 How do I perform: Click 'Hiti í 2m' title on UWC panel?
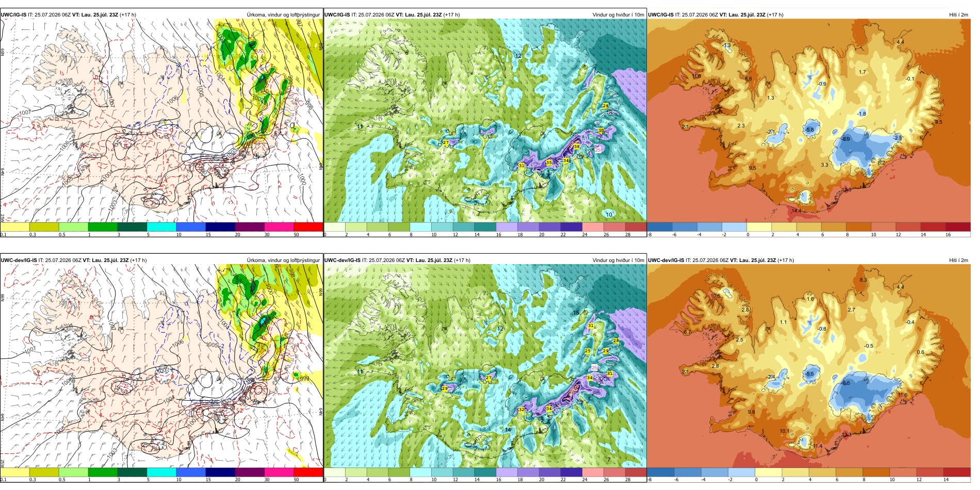click(x=958, y=14)
